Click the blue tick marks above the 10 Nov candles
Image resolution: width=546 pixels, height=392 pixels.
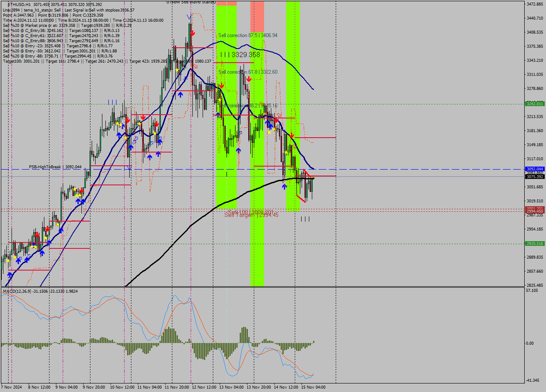click(113, 102)
